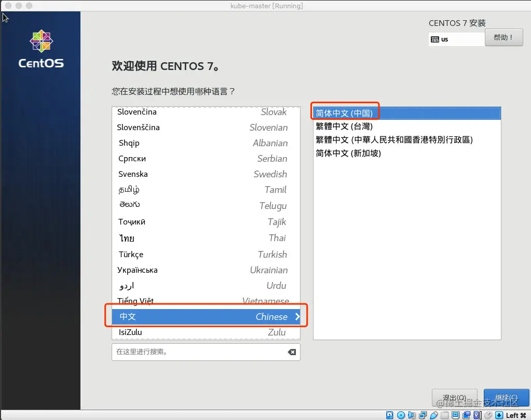Select IsiZulu Zulu language
Image resolution: width=531 pixels, height=420 pixels.
(x=206, y=332)
